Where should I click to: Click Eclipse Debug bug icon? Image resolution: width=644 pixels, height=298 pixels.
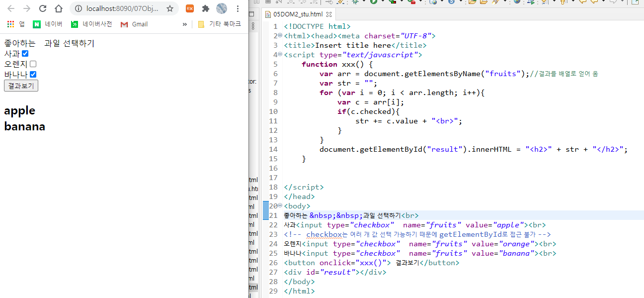355,2
